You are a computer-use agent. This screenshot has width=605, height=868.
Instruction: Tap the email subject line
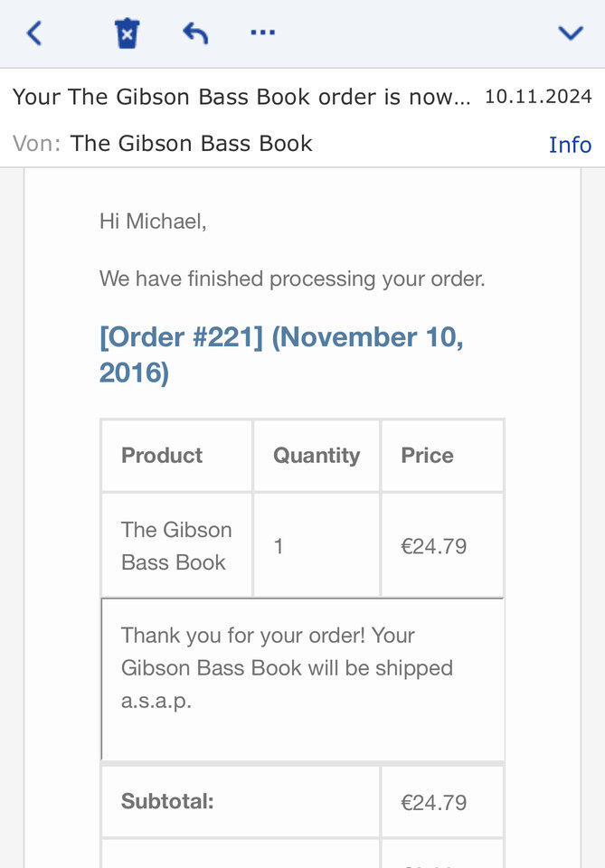(241, 97)
